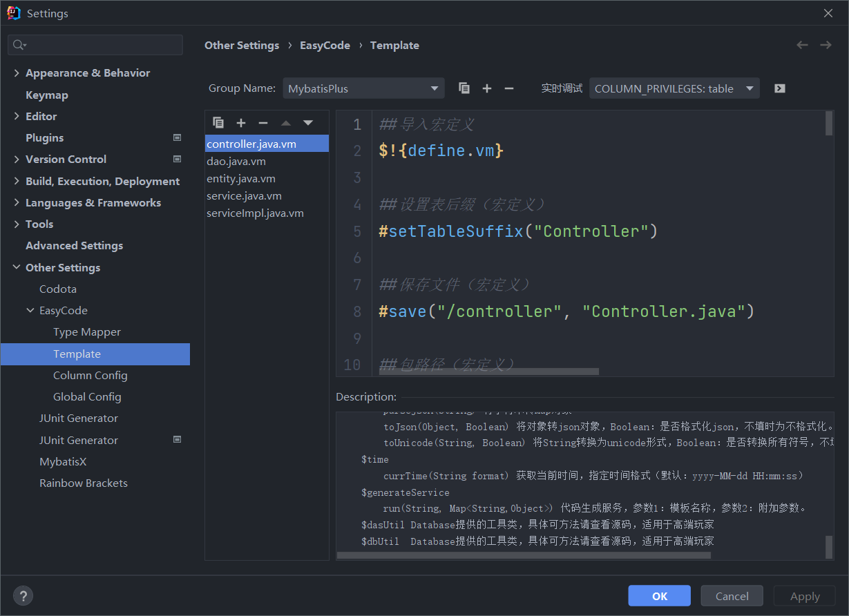The image size is (849, 616).
Task: Click $generateService in the description
Action: pos(405,492)
